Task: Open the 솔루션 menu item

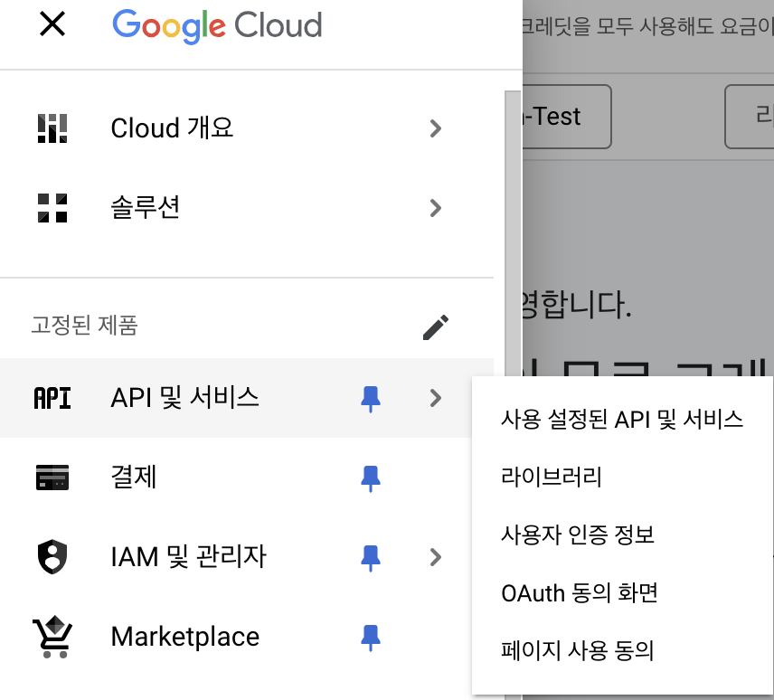Action: (247, 208)
